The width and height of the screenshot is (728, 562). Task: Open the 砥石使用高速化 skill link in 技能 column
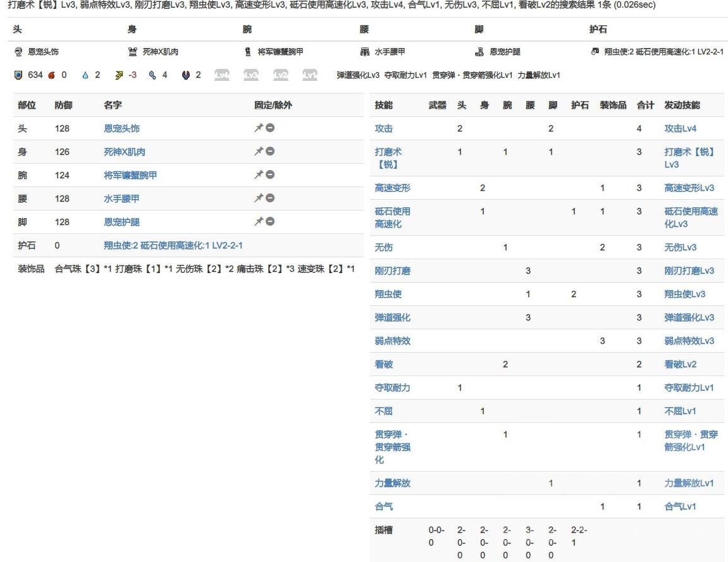392,217
